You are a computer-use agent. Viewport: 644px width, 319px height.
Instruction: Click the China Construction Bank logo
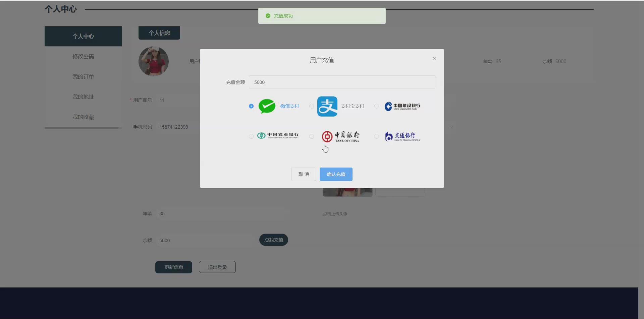402,106
